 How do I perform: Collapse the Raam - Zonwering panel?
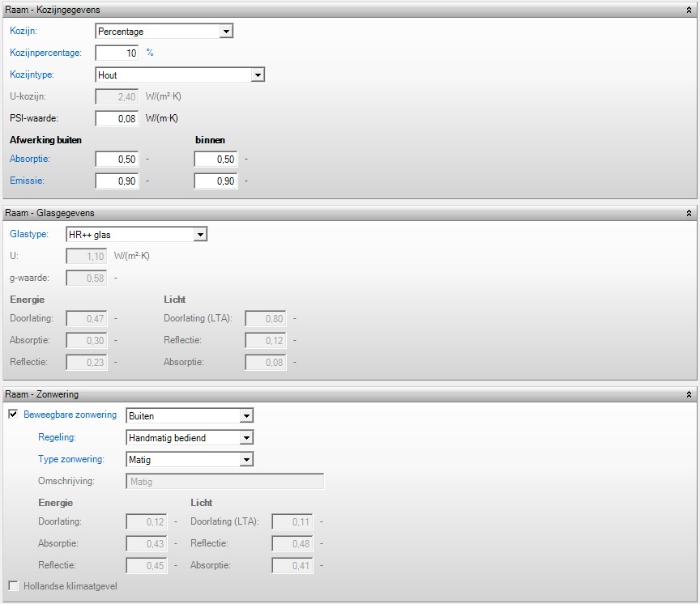(688, 394)
